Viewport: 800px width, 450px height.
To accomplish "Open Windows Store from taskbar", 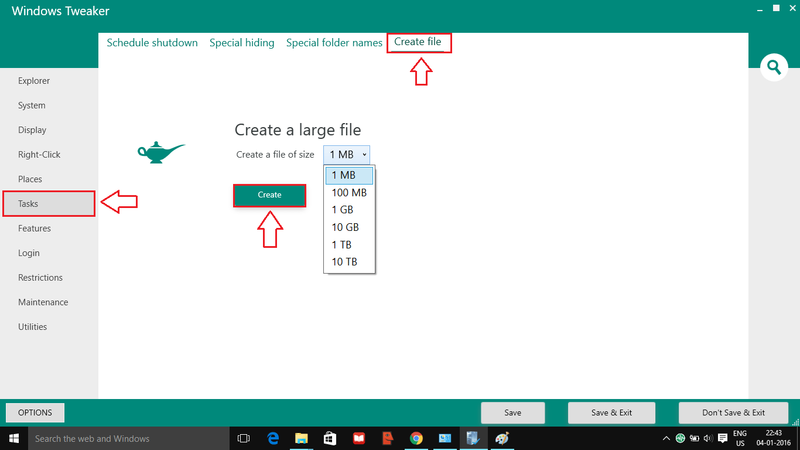I will coord(330,438).
